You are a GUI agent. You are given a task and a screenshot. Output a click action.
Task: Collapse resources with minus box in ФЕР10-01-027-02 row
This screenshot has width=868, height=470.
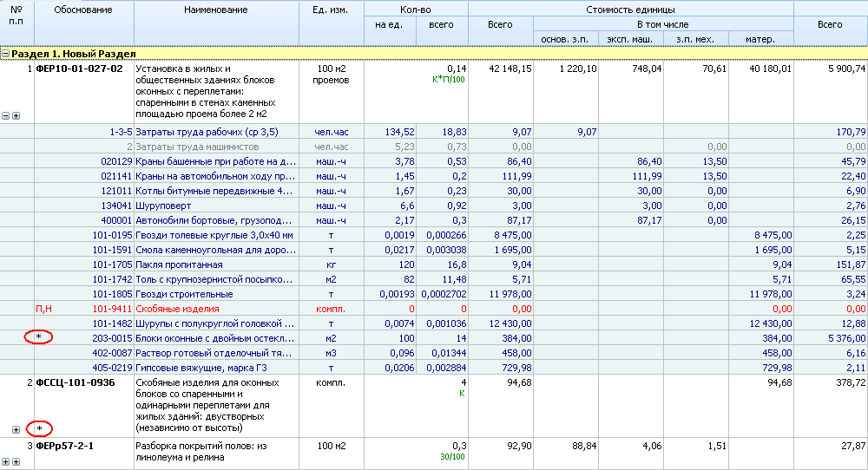[5, 116]
